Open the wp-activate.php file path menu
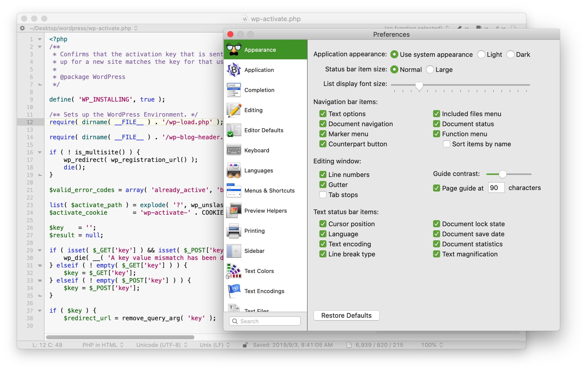The image size is (588, 370). (x=83, y=28)
